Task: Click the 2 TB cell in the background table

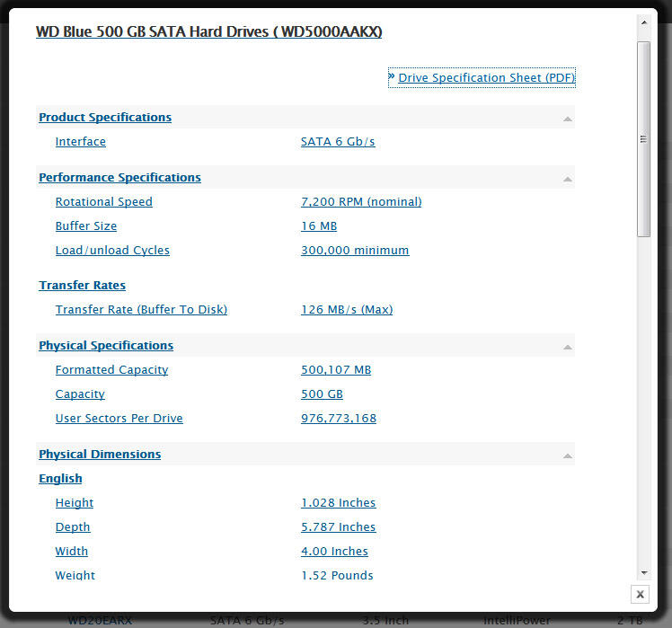Action: click(629, 620)
